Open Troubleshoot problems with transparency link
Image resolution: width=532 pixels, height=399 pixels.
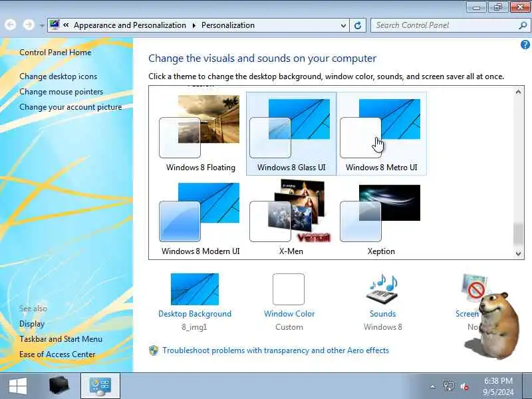click(275, 350)
